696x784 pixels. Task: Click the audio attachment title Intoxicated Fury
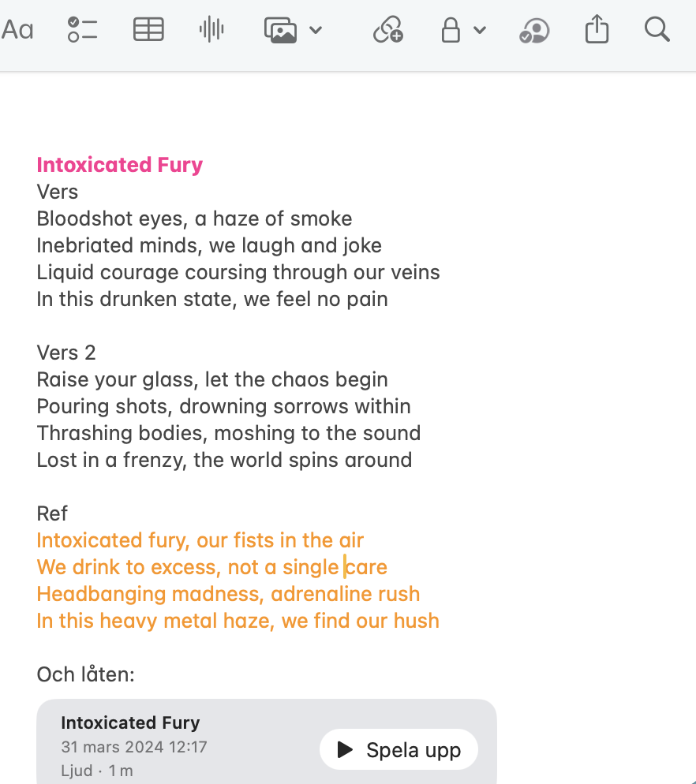coord(130,722)
